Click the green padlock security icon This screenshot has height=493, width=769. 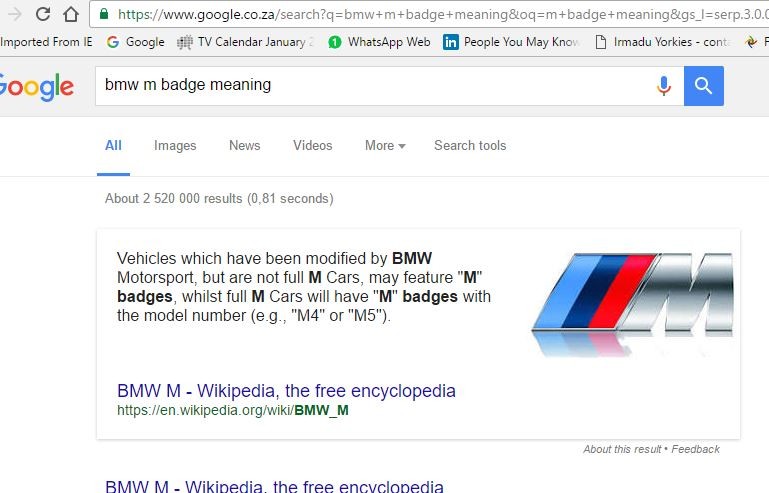(x=103, y=14)
